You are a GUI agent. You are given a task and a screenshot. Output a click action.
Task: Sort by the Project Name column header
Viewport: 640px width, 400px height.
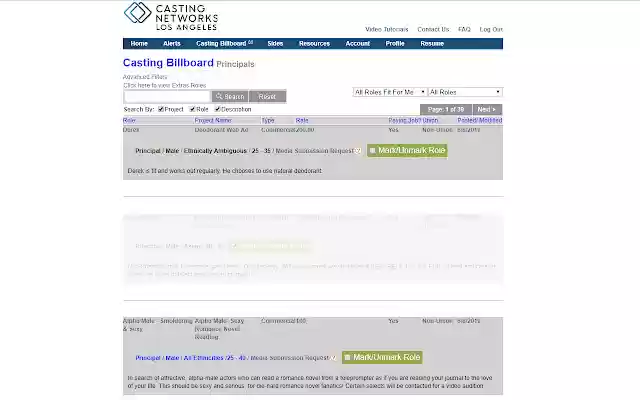(213, 120)
